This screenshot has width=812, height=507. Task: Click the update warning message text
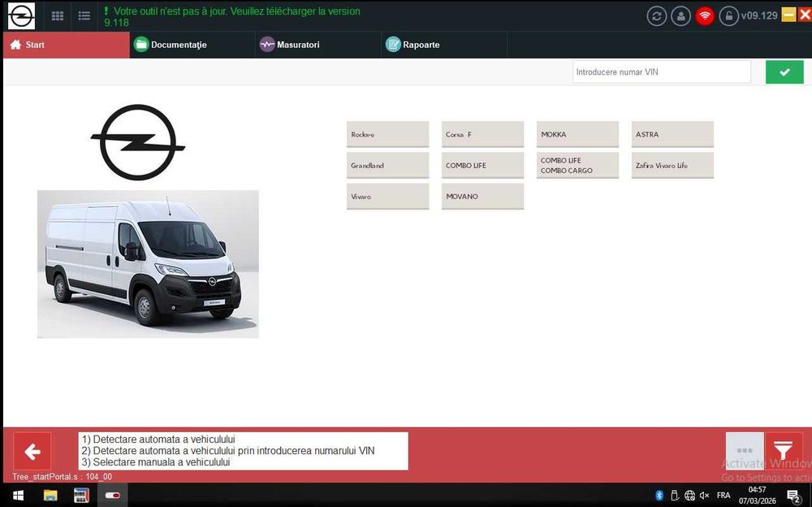tap(232, 16)
